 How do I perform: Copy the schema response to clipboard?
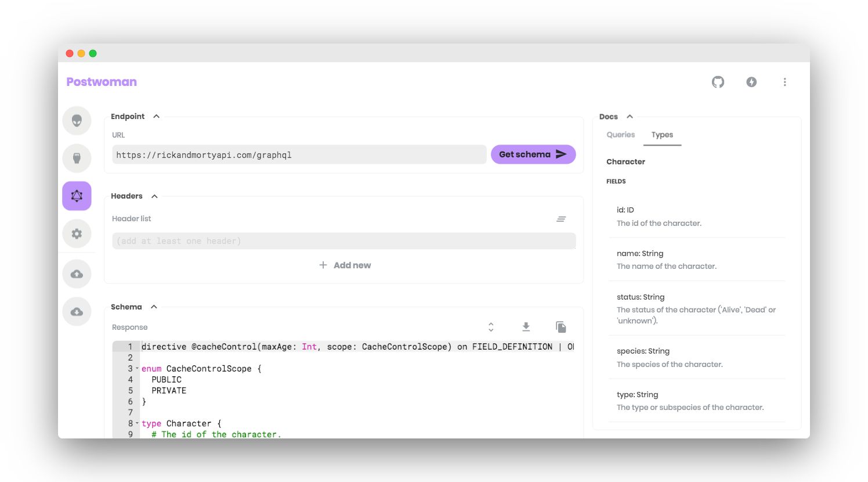coord(560,326)
